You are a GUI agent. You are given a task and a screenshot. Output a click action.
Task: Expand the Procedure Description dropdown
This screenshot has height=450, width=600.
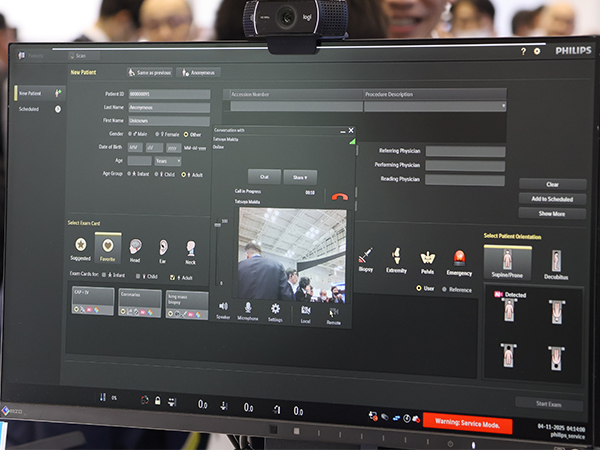pyautogui.click(x=503, y=106)
